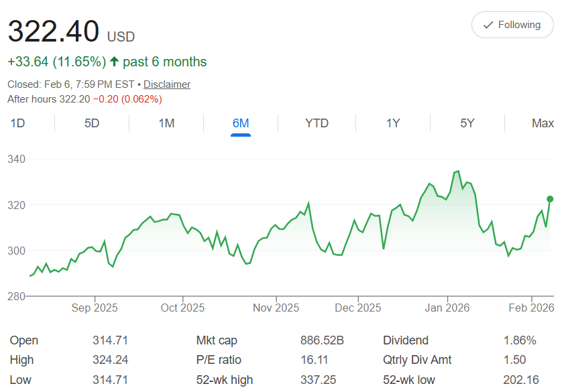This screenshot has width=562, height=392.
Task: Show the Max time range
Action: point(543,123)
